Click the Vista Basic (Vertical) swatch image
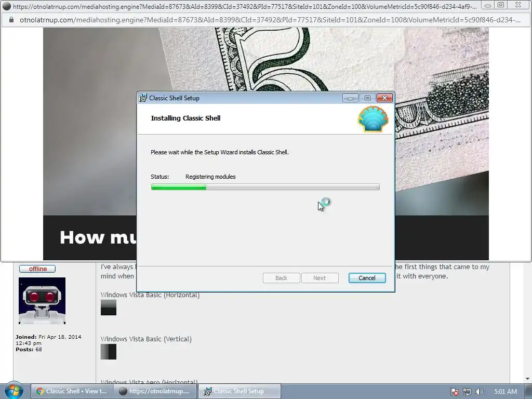Screen dimensions: 532x399 point(109,352)
